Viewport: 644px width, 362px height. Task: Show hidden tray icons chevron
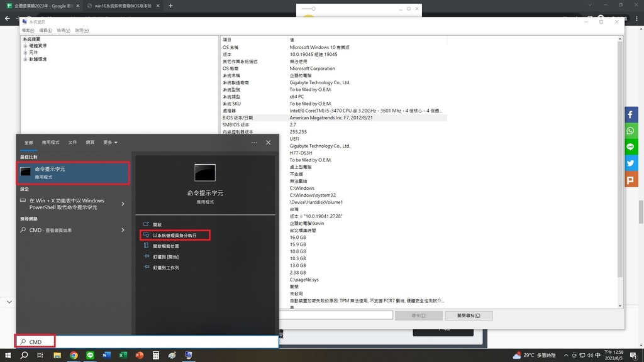(x=566, y=356)
